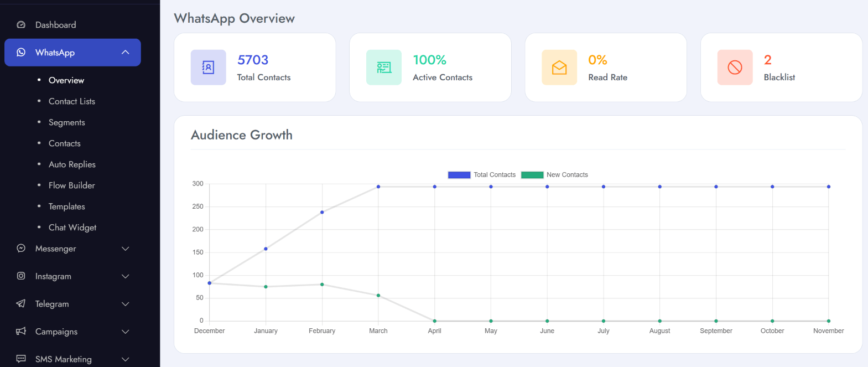Click the 0% read rate value

(x=597, y=60)
